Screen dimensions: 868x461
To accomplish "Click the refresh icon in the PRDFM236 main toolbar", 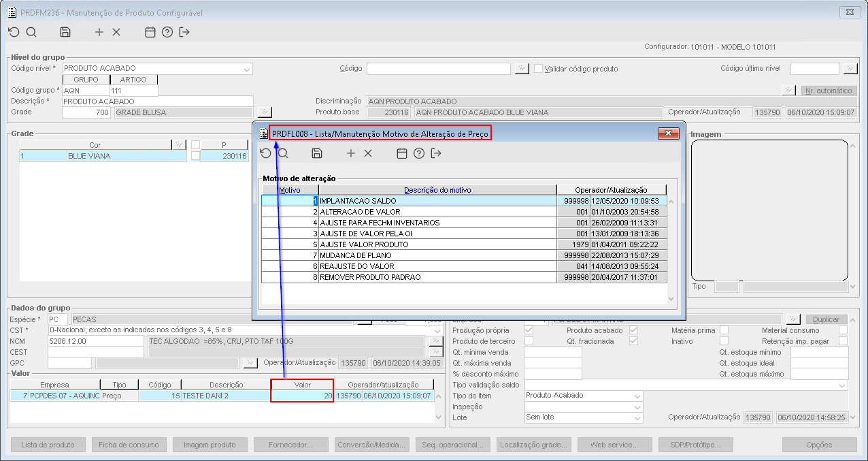I will click(x=14, y=32).
